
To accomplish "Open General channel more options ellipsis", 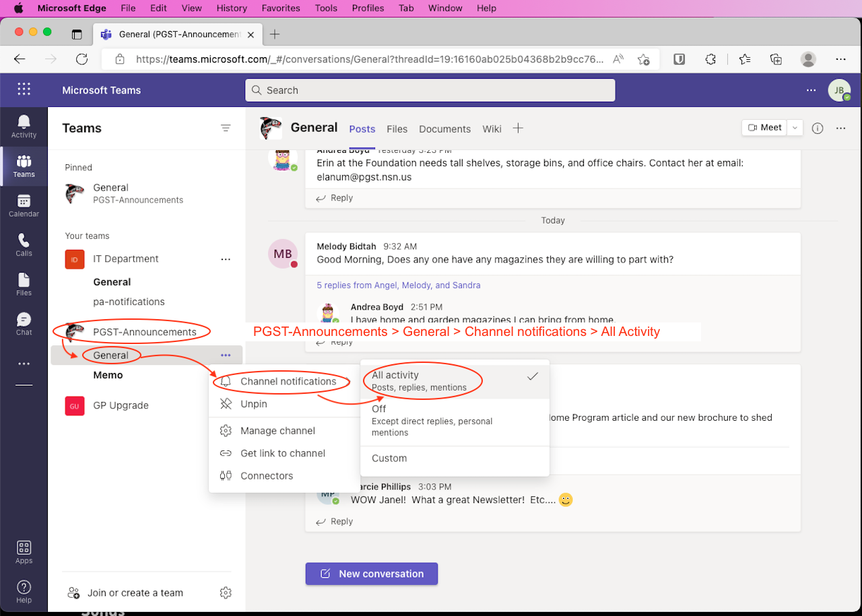I will (226, 355).
